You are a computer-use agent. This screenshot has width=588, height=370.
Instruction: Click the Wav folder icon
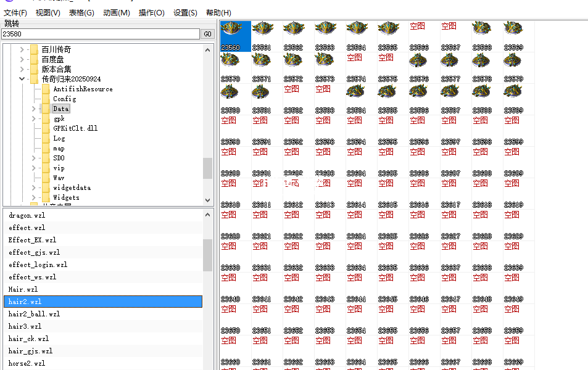(x=46, y=178)
